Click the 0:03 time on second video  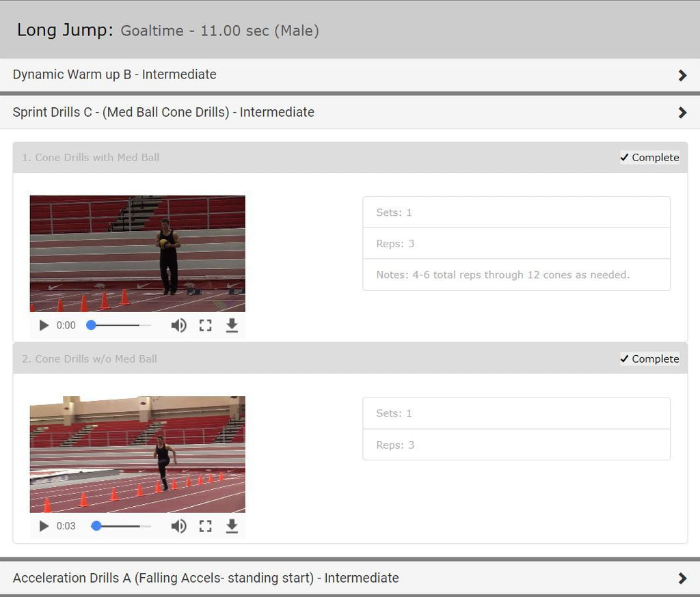[x=66, y=526]
